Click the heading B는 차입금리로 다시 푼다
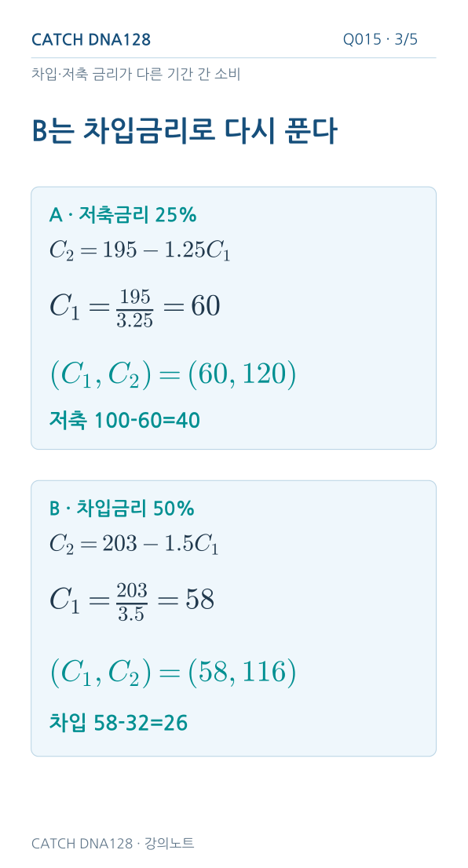 [184, 132]
